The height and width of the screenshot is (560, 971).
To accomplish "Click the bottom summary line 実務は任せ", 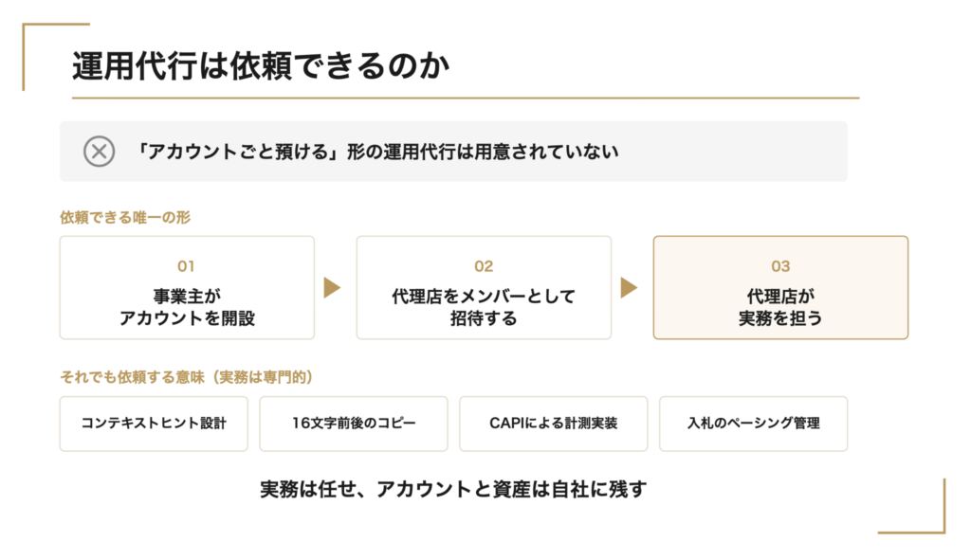I will pos(453,490).
